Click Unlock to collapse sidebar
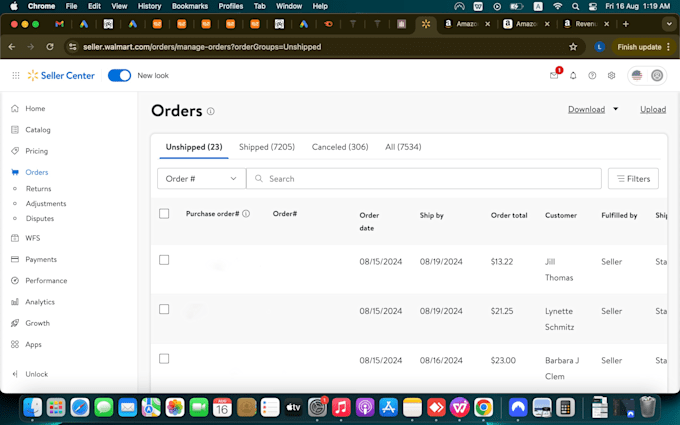This screenshot has height=425, width=680. (x=36, y=374)
